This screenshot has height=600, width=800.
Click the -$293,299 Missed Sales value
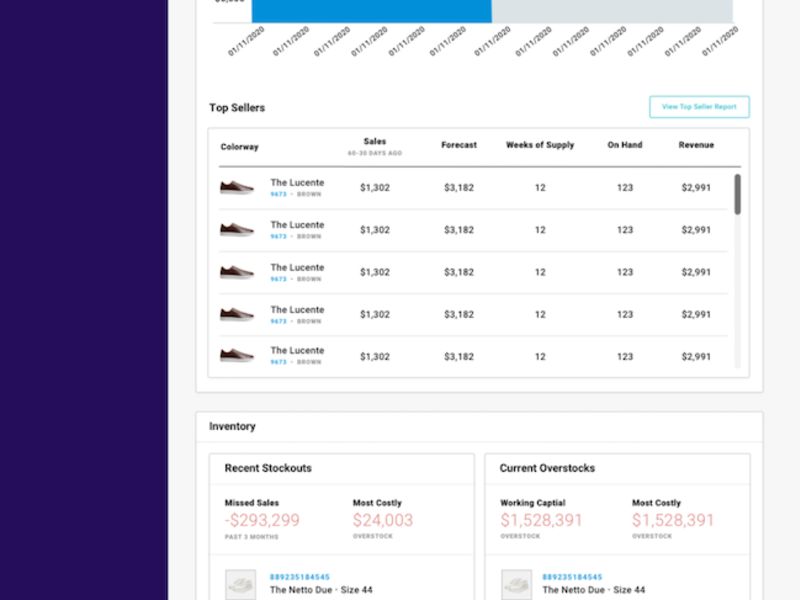click(262, 520)
